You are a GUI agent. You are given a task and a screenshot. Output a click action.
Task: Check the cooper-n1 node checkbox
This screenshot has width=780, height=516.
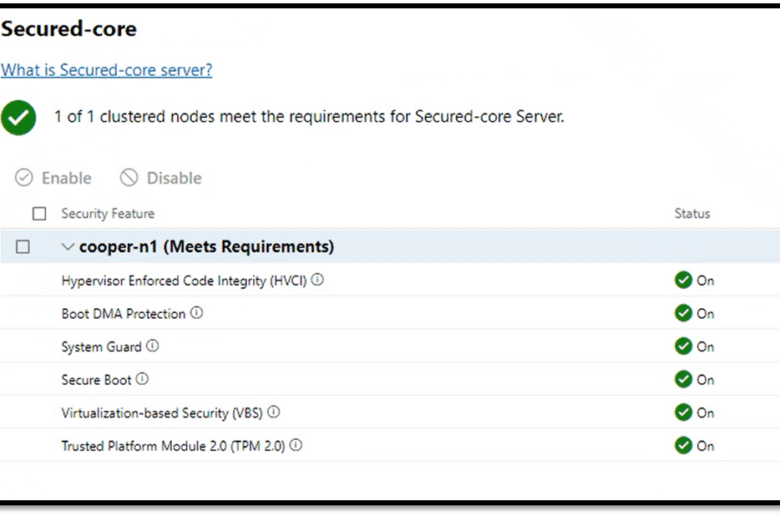(x=23, y=247)
